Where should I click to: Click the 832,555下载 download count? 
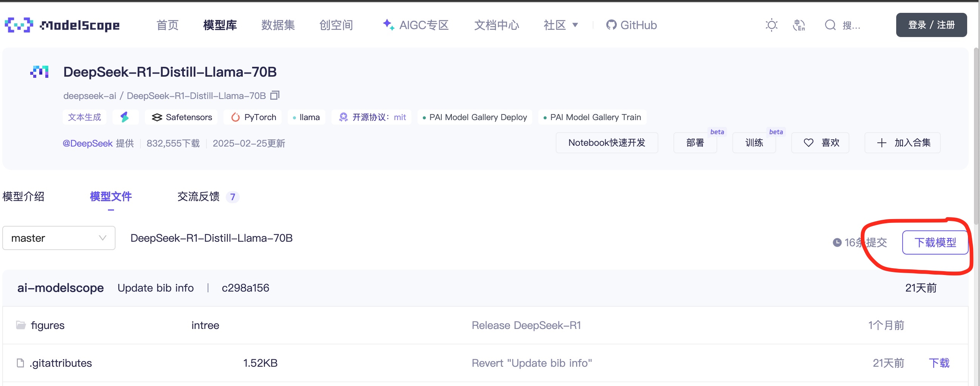pyautogui.click(x=173, y=143)
